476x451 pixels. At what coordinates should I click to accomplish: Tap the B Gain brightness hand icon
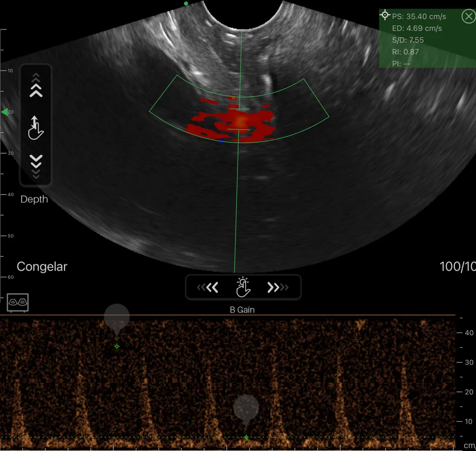(x=243, y=287)
